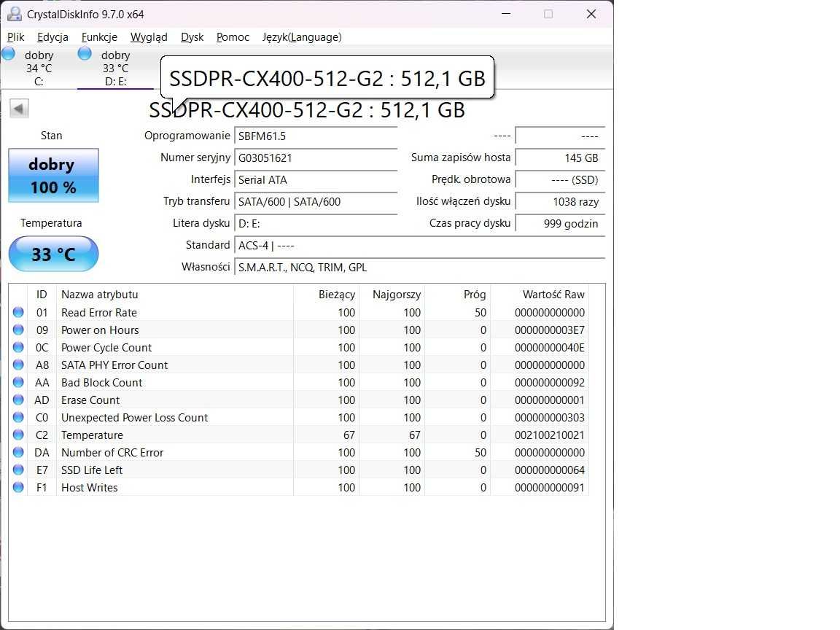Open the Edycja menu
The height and width of the screenshot is (630, 840).
52,37
